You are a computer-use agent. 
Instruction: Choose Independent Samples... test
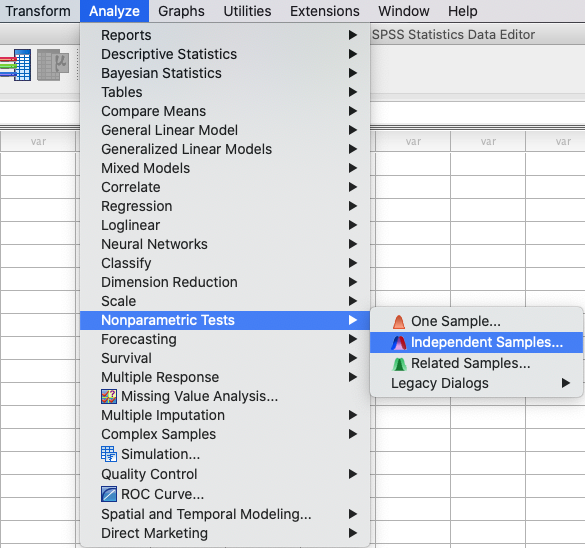[x=476, y=342]
